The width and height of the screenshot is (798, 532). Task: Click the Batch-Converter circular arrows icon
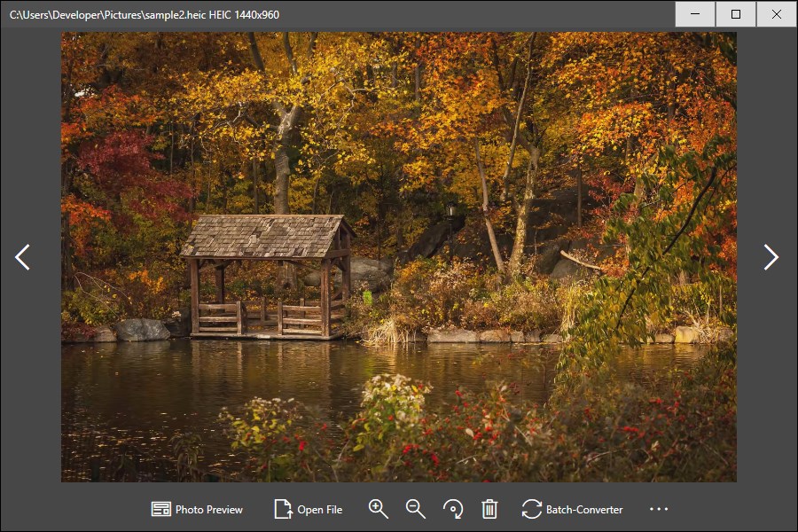click(x=531, y=509)
